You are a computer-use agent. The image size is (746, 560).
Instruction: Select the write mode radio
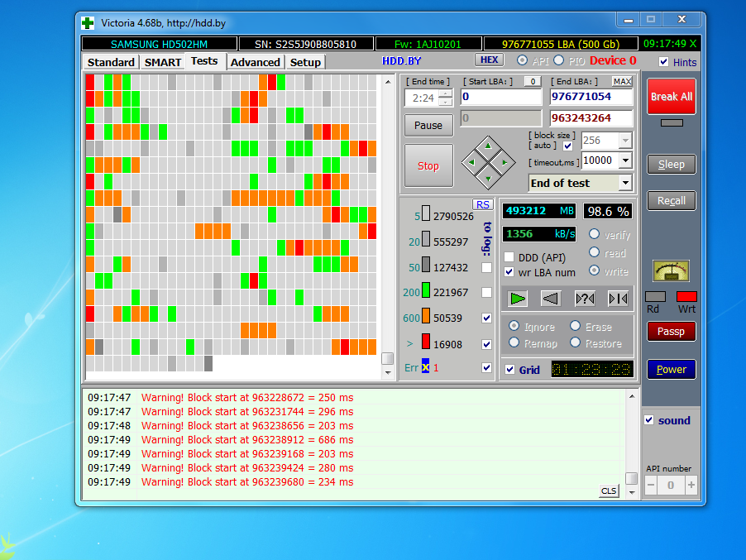594,270
